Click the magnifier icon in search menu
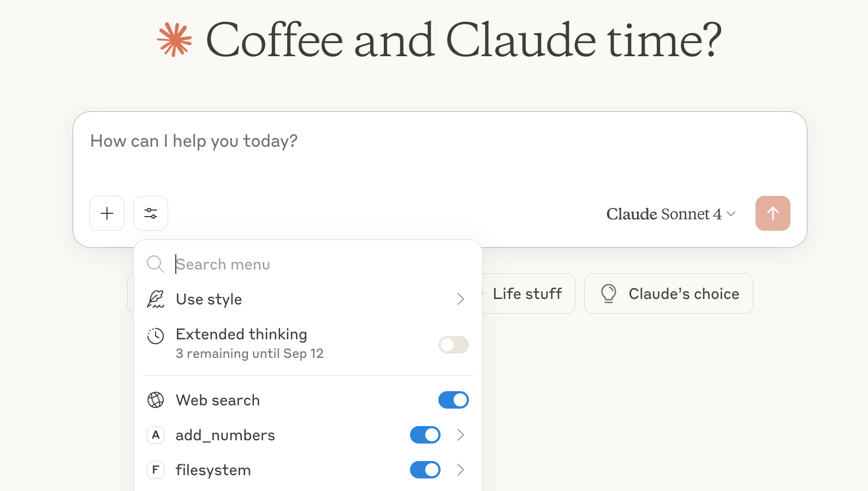This screenshot has height=491, width=868. (x=156, y=264)
